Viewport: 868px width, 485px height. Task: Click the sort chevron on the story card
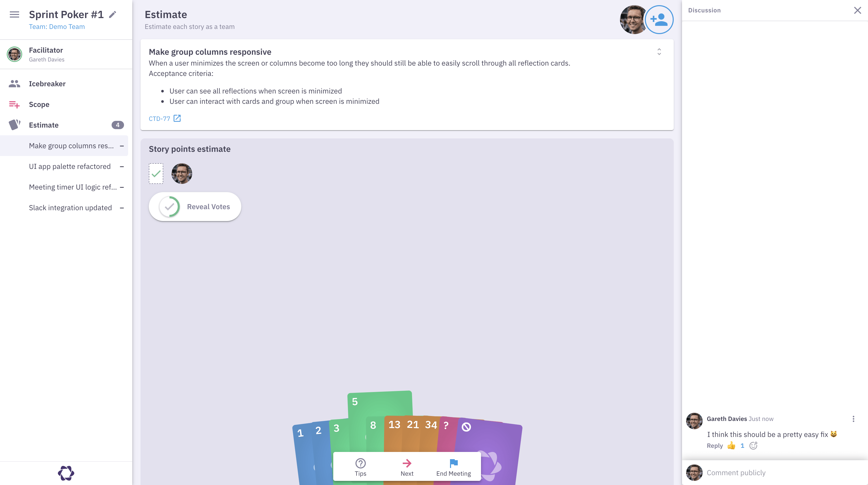(x=660, y=52)
